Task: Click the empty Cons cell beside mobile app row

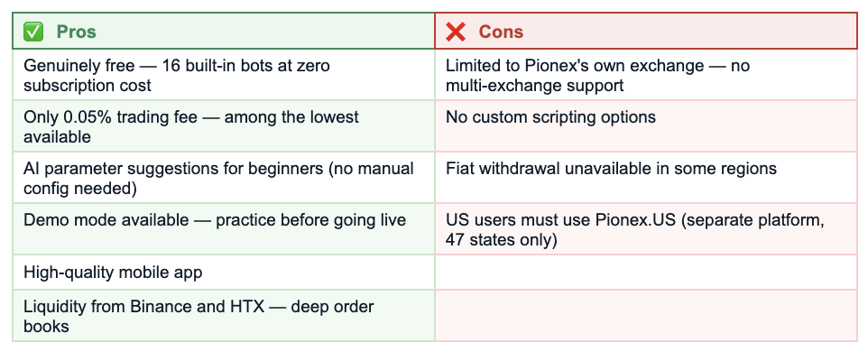Action: pyautogui.click(x=646, y=273)
